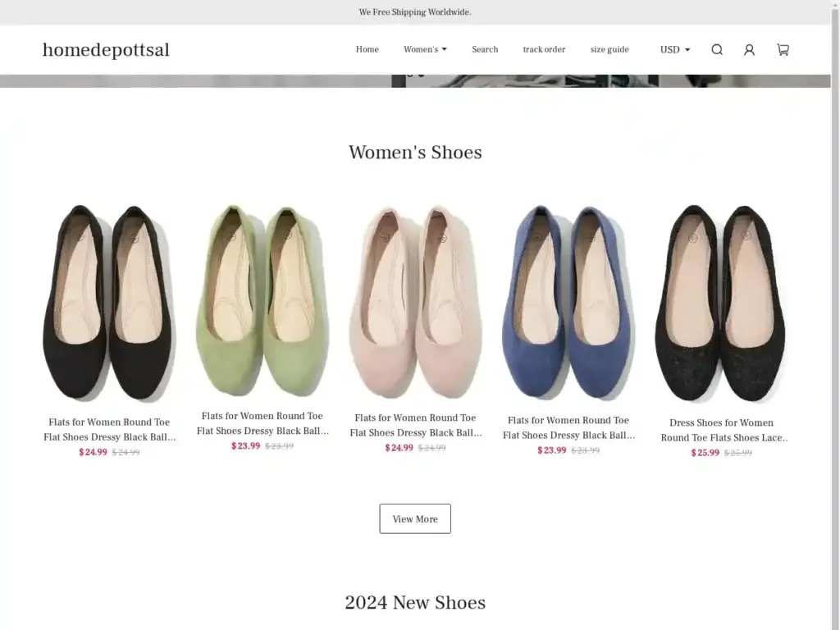The height and width of the screenshot is (630, 840).
Task: Open the track order page
Action: tap(544, 50)
